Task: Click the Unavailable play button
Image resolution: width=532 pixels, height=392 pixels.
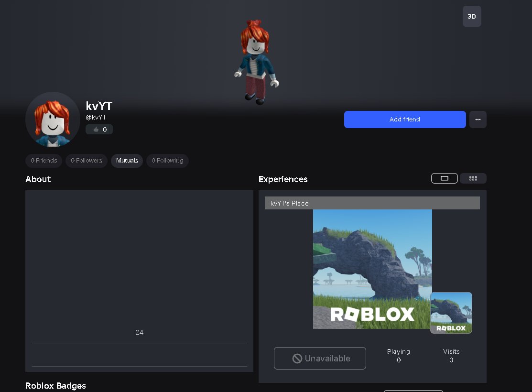Action: [x=320, y=358]
